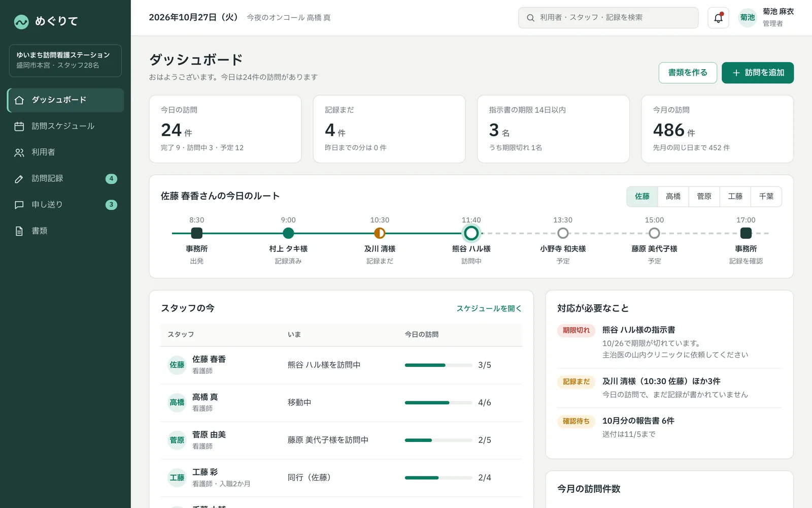Open notifications with the bell icon
Screen dimensions: 812x508
[718, 18]
